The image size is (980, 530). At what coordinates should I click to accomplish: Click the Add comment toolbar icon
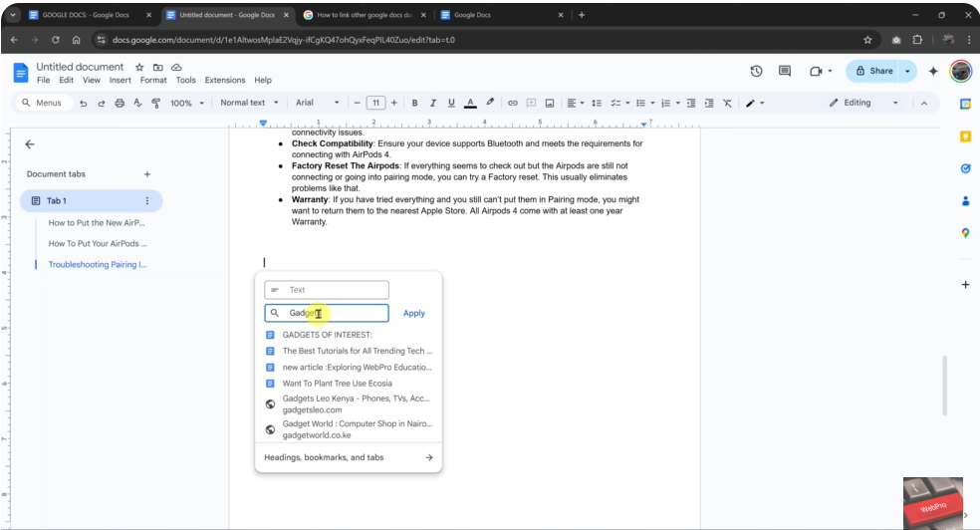(x=531, y=104)
